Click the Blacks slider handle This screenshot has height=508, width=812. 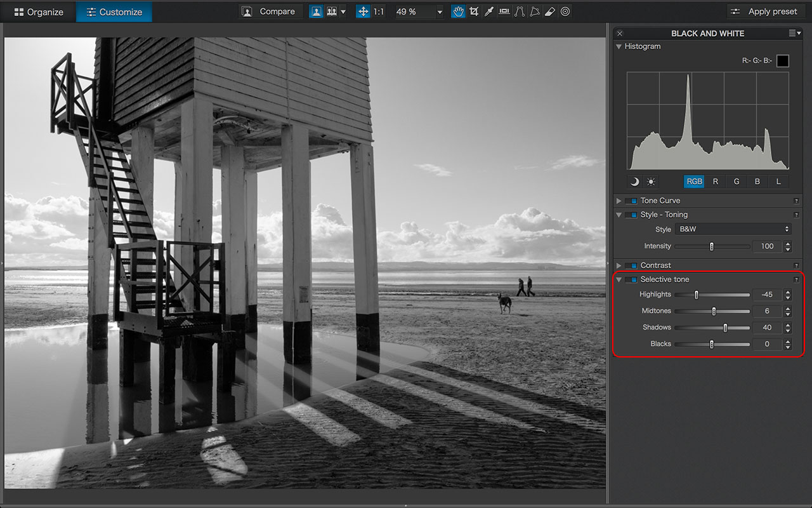(x=712, y=344)
